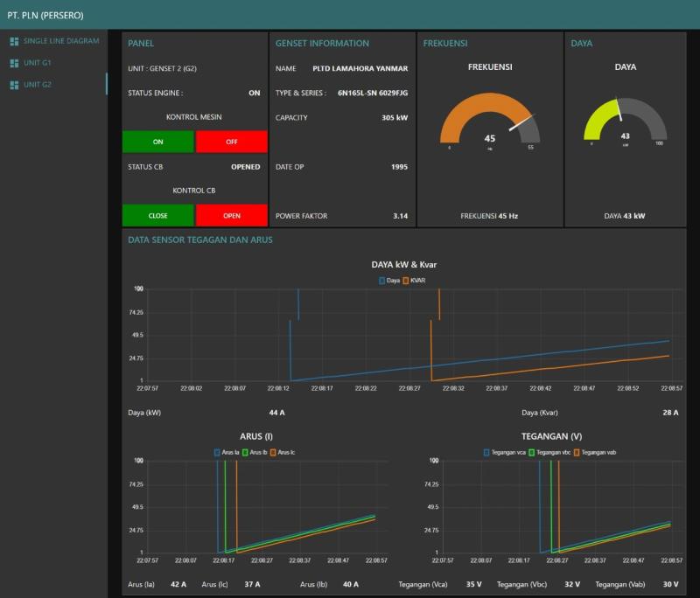The height and width of the screenshot is (598, 700).
Task: Click the green CLOSE circuit breaker button
Action: 158,215
